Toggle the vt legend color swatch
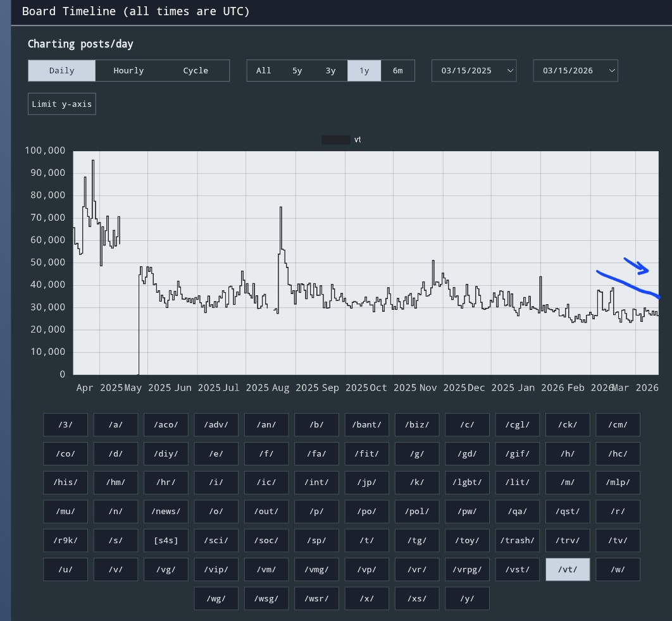Viewport: 672px width, 621px height. (336, 140)
